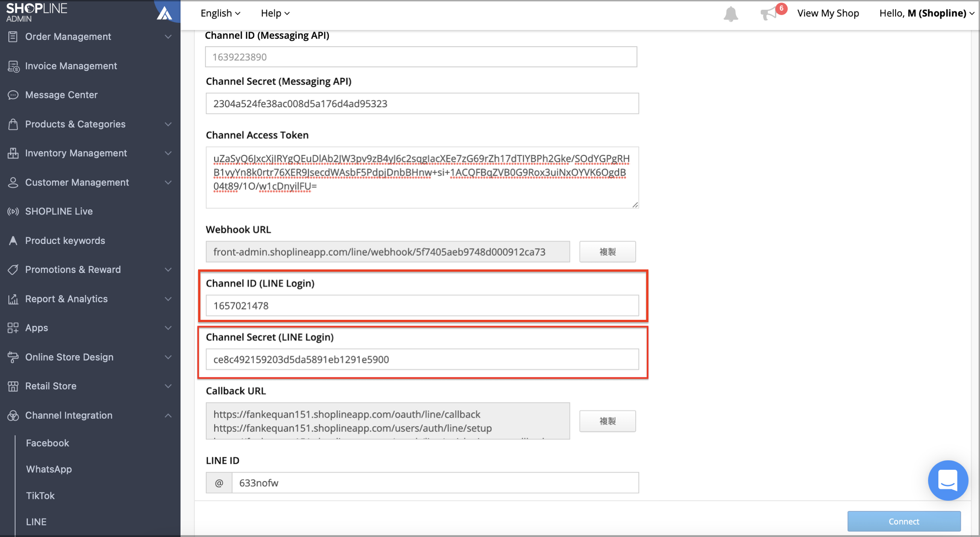Open notifications bell in top bar
The width and height of the screenshot is (980, 537).
pyautogui.click(x=731, y=14)
